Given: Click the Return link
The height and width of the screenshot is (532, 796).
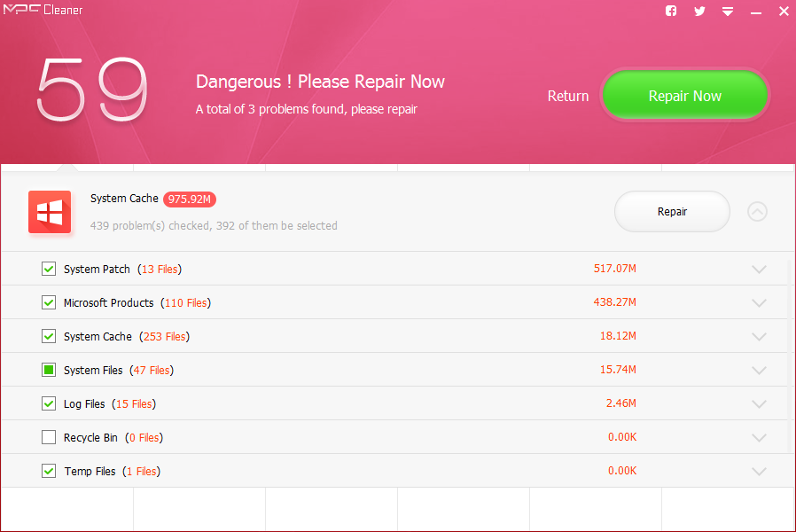Looking at the screenshot, I should coord(568,96).
